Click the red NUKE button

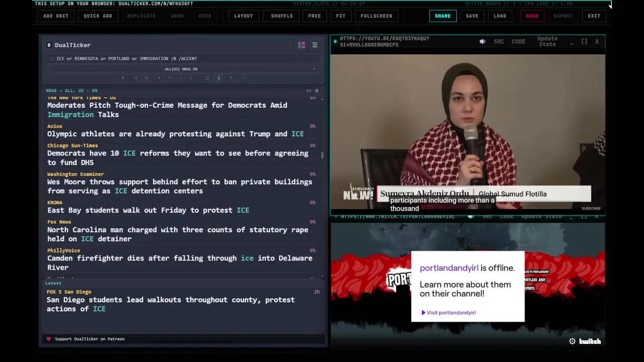coord(532,16)
